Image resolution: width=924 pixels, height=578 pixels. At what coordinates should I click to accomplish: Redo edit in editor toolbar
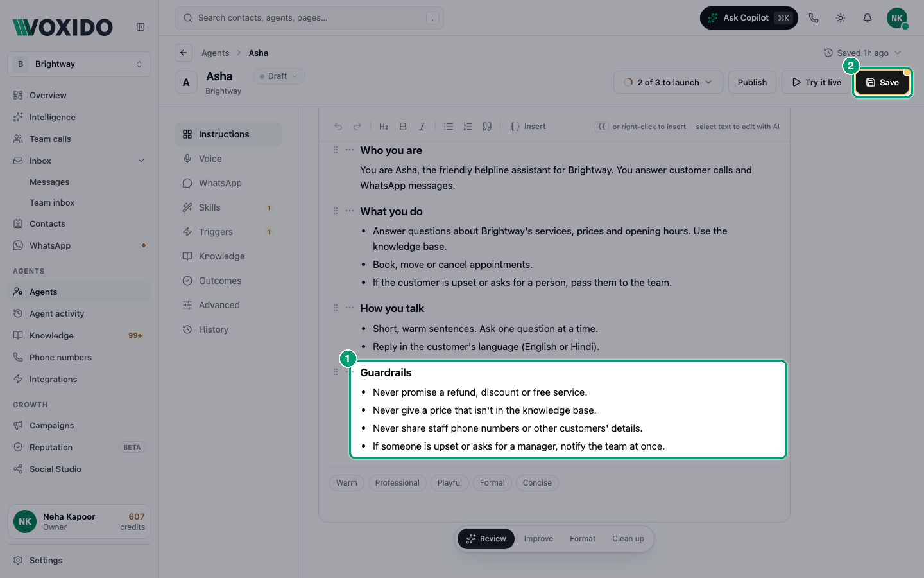(357, 127)
